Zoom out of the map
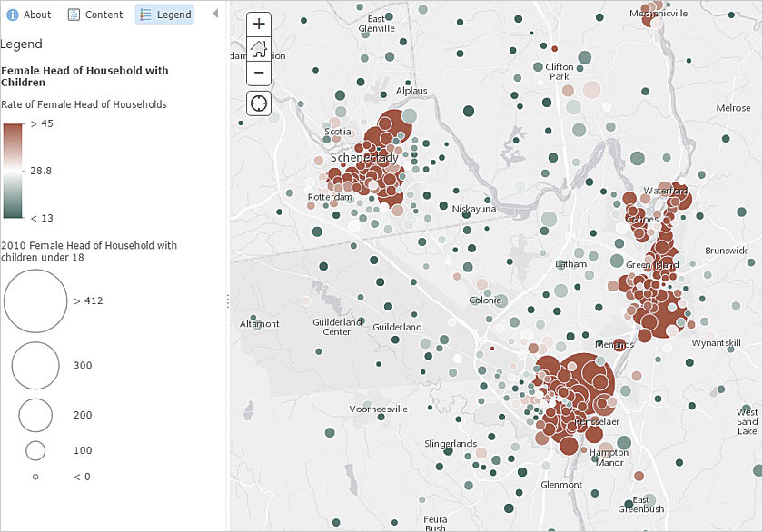This screenshot has width=763, height=532. point(259,73)
